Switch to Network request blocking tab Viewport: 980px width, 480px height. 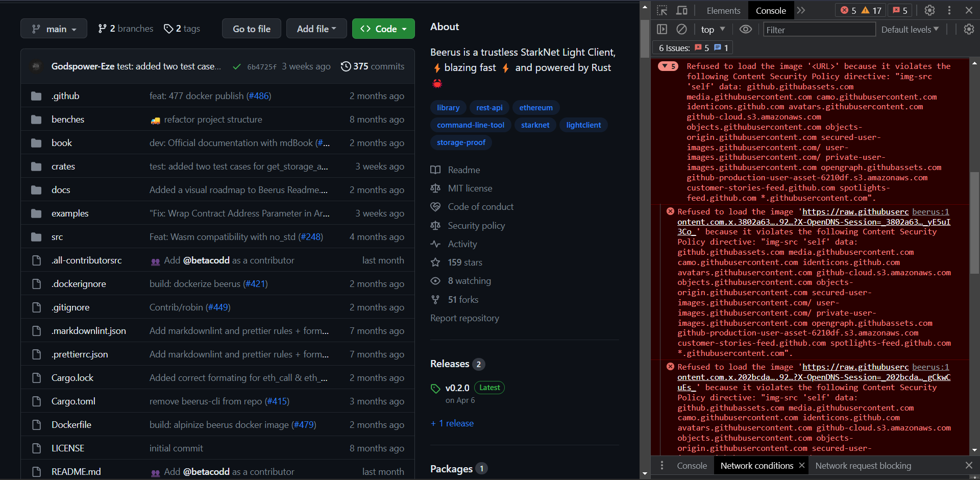(864, 465)
